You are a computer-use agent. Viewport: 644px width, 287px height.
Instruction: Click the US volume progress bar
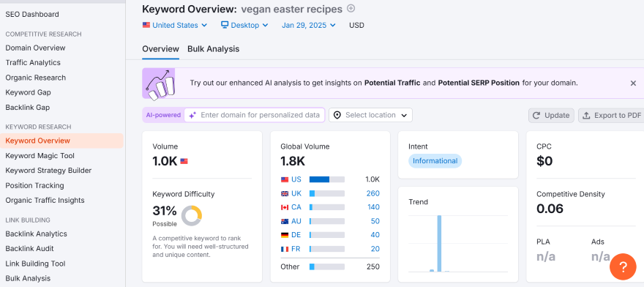click(x=327, y=179)
